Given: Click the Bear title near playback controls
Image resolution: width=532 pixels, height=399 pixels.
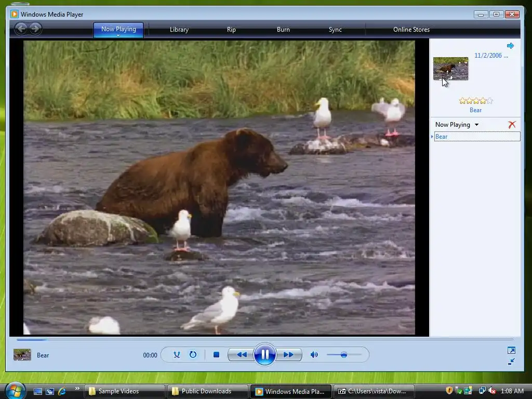Looking at the screenshot, I should click(43, 355).
